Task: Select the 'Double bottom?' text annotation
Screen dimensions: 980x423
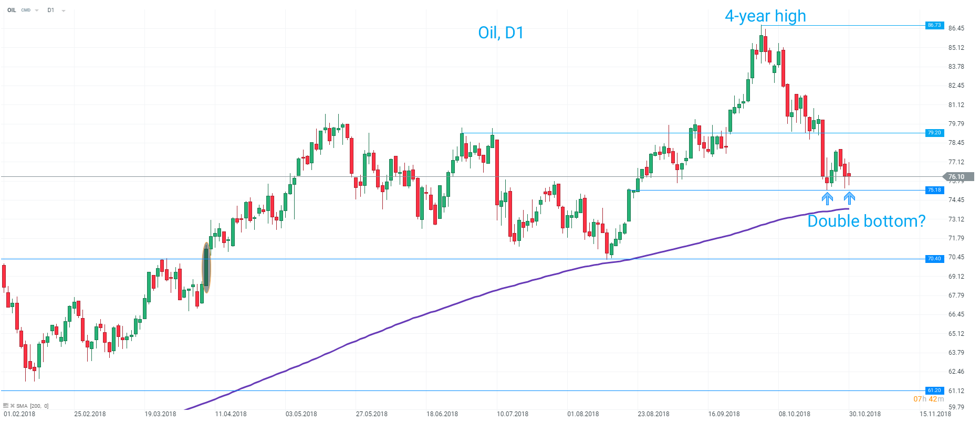Action: [x=866, y=221]
